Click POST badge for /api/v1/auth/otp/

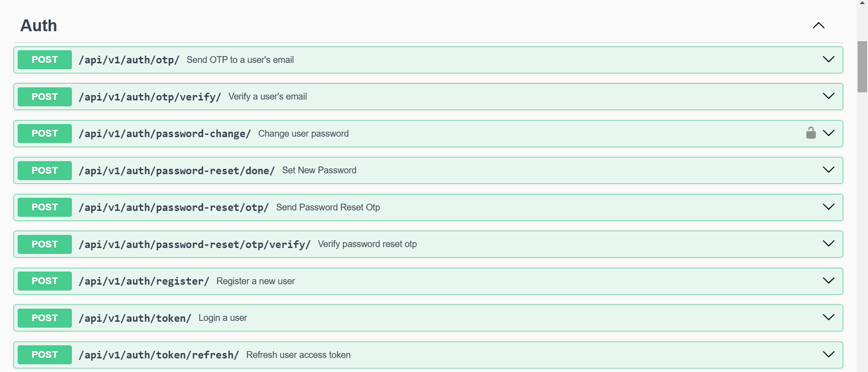[x=45, y=60]
